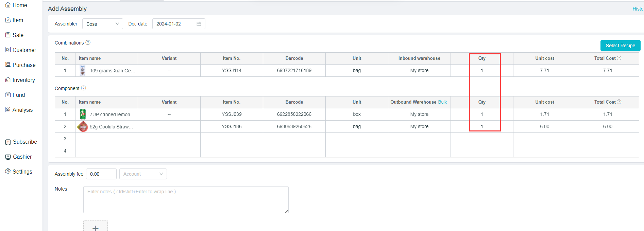644x231 pixels.
Task: Click the 7UP canned lemon item thumbnail
Action: point(83,114)
